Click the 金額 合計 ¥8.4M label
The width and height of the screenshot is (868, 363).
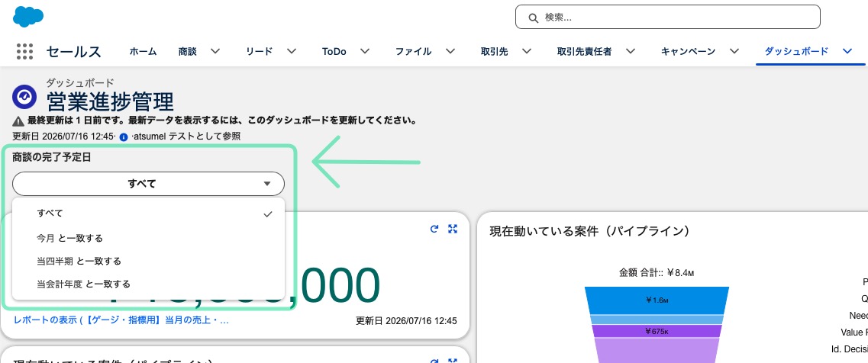(657, 273)
